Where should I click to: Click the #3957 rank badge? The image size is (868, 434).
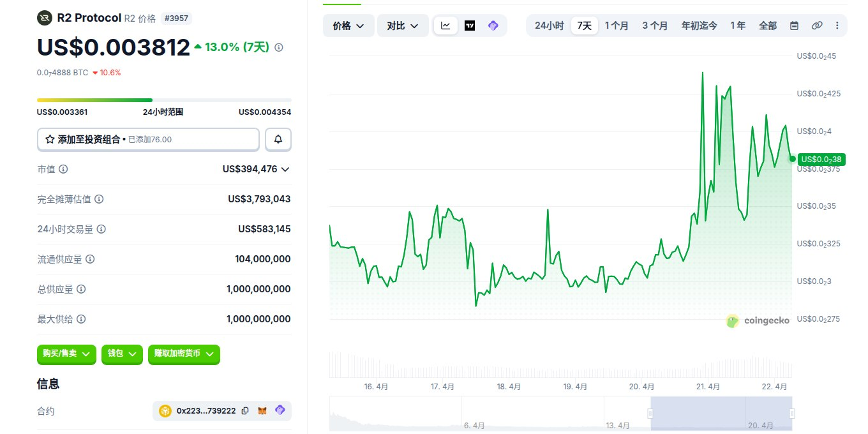176,19
